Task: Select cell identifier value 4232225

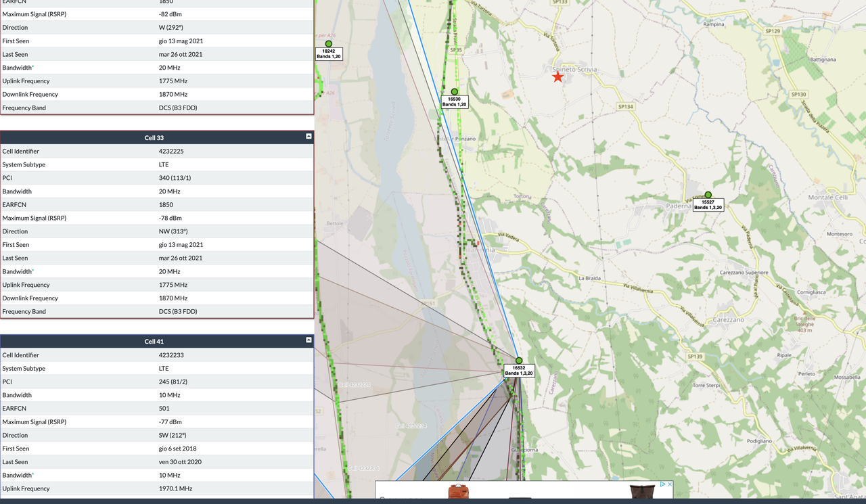Action: click(171, 152)
